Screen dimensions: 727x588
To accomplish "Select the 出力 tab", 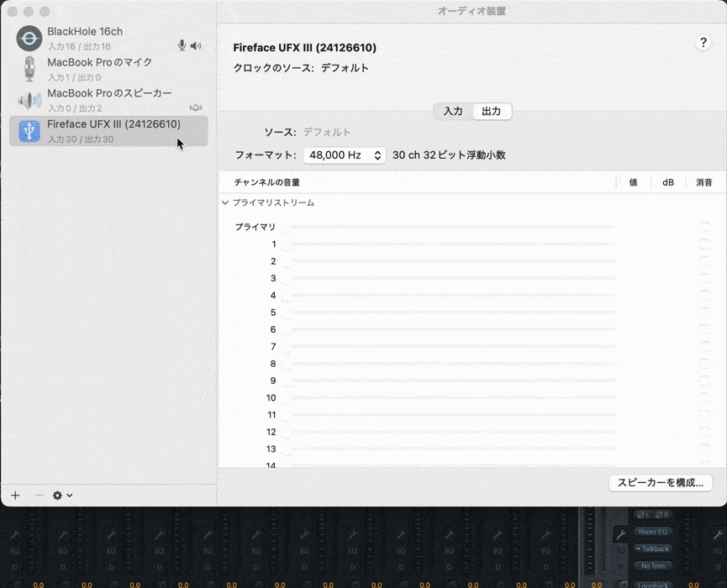I will pos(491,111).
